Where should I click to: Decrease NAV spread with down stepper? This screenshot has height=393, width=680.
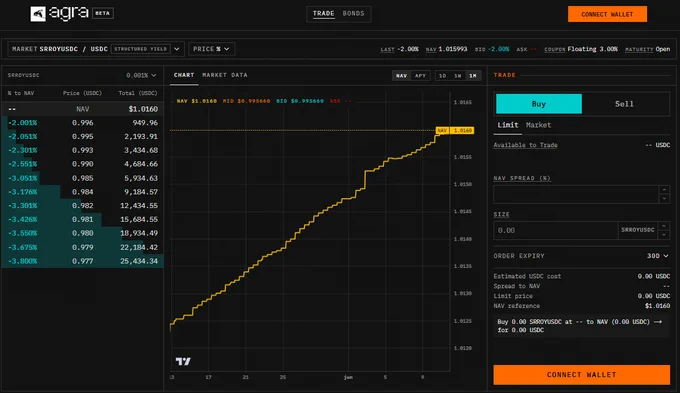[664, 199]
